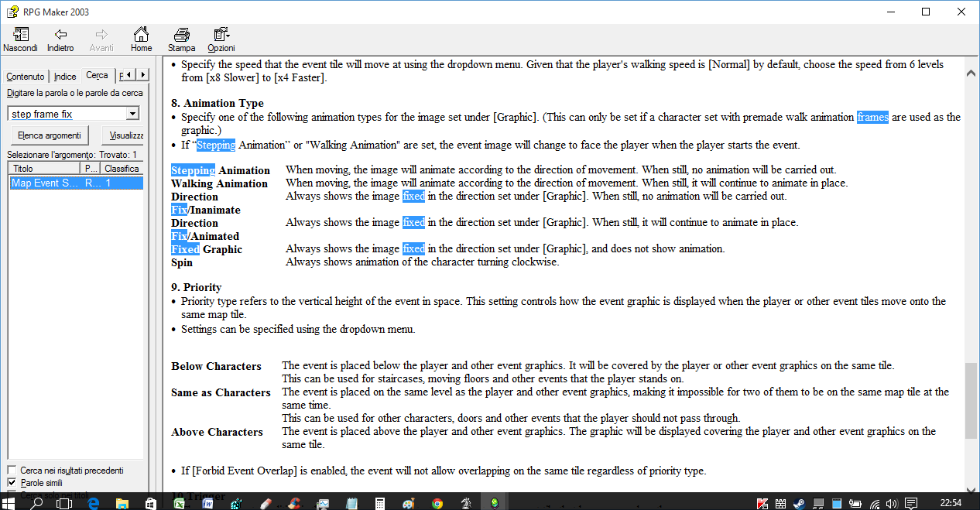Expand the search keyword dropdown arrow

(132, 114)
